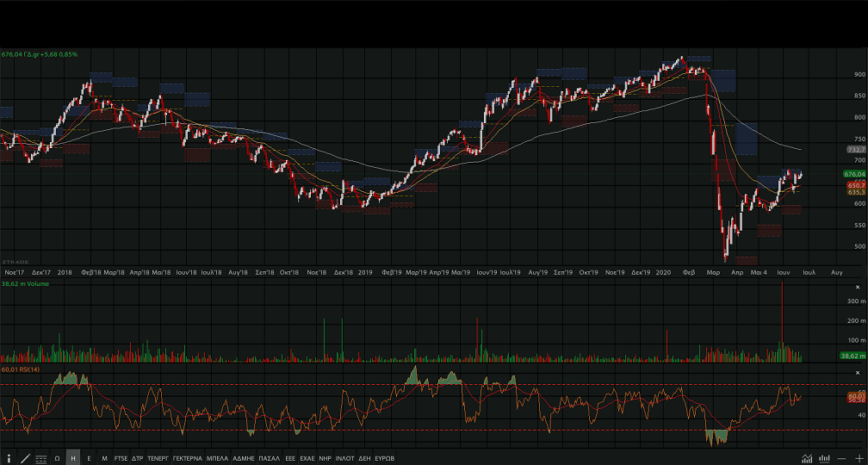868x465 pixels.
Task: Zoom in with the plus icon
Action: pos(859,458)
